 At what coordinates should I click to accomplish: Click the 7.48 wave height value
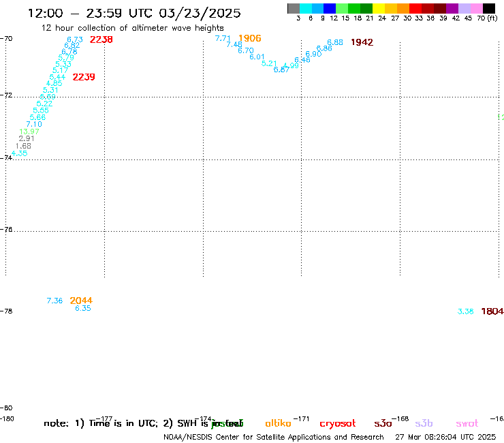[x=234, y=44]
